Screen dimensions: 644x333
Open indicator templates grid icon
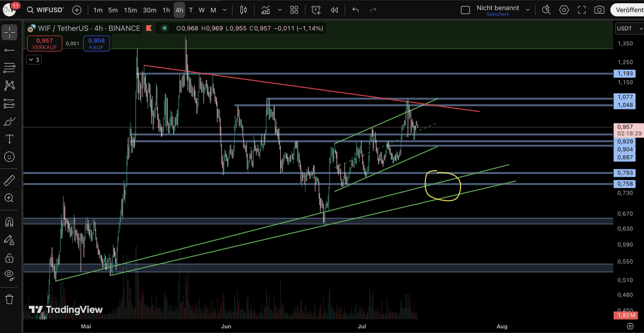coord(294,10)
